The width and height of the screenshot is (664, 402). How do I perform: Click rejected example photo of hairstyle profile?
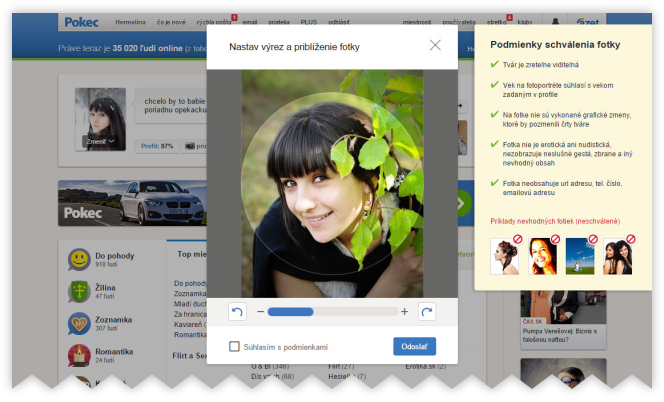504,256
